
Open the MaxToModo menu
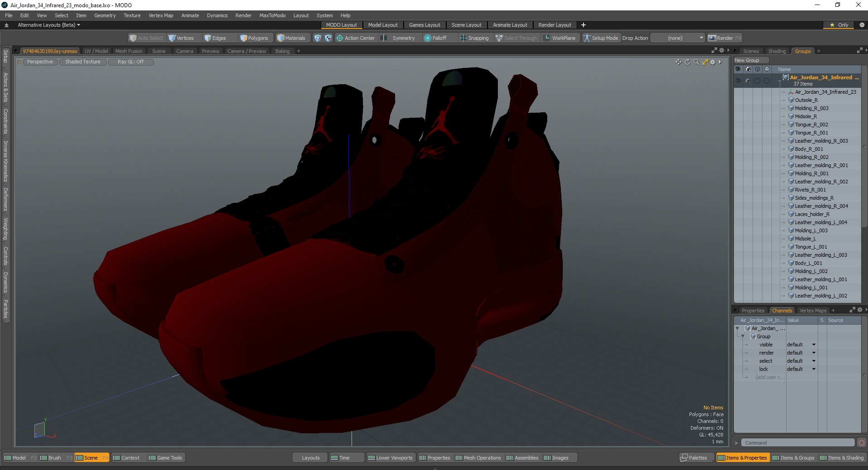pos(272,15)
